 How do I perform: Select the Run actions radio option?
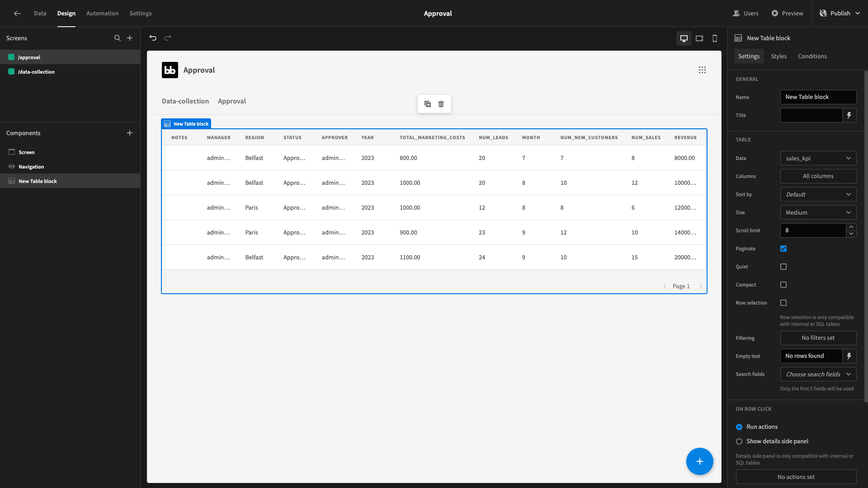coord(739,427)
